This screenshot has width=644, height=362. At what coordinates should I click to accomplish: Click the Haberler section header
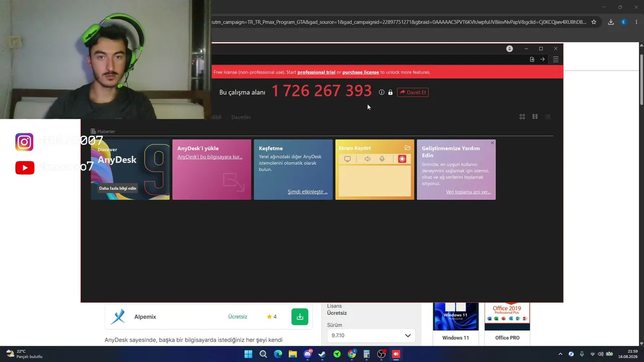click(x=103, y=131)
